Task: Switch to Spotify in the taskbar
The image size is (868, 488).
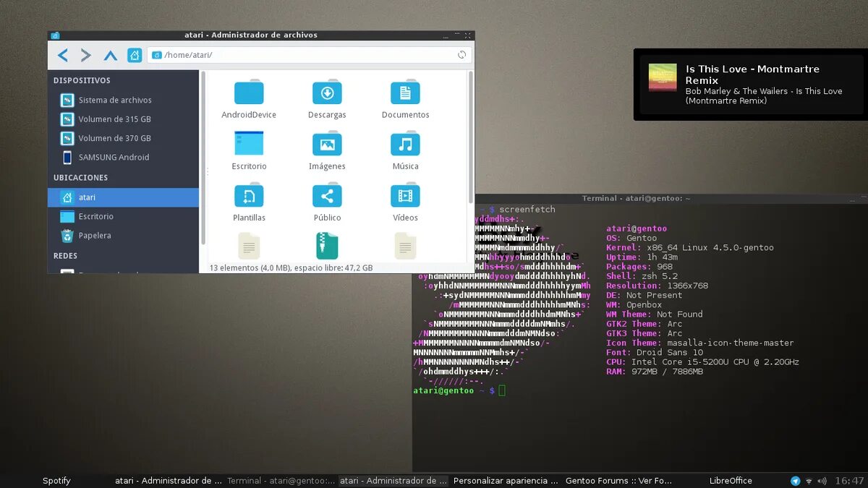Action: [56, 481]
